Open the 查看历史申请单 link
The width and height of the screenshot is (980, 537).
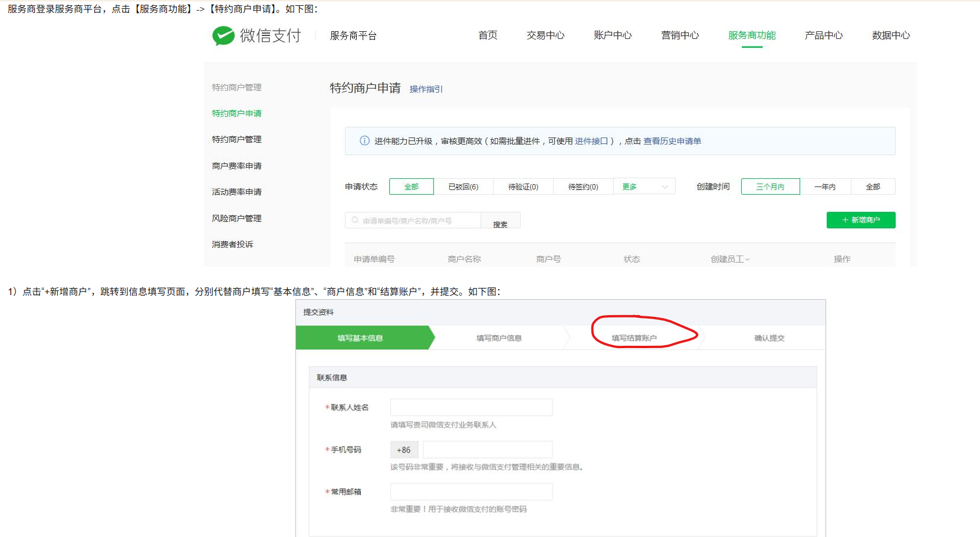click(x=672, y=141)
